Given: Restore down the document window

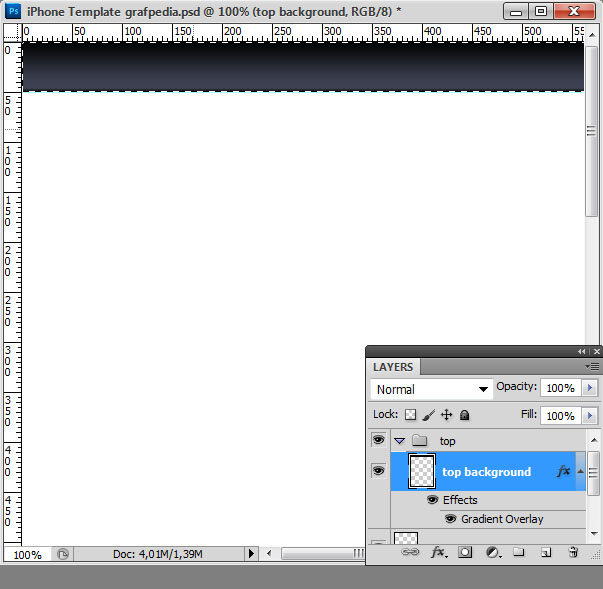Looking at the screenshot, I should pyautogui.click(x=541, y=11).
